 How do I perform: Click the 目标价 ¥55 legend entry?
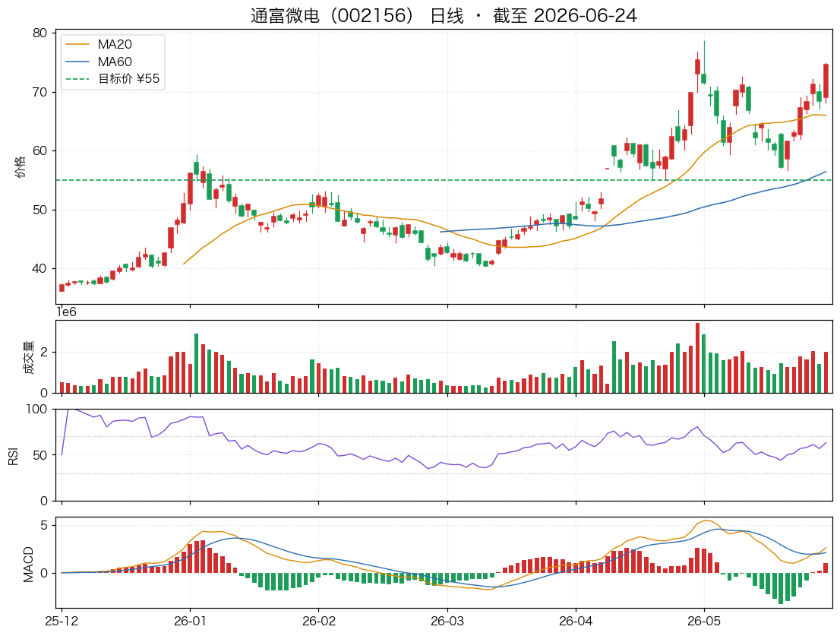coord(112,79)
